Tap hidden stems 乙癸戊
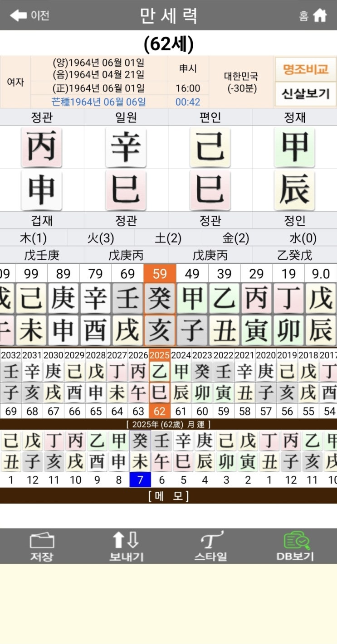The height and width of the screenshot is (644, 337). [295, 255]
